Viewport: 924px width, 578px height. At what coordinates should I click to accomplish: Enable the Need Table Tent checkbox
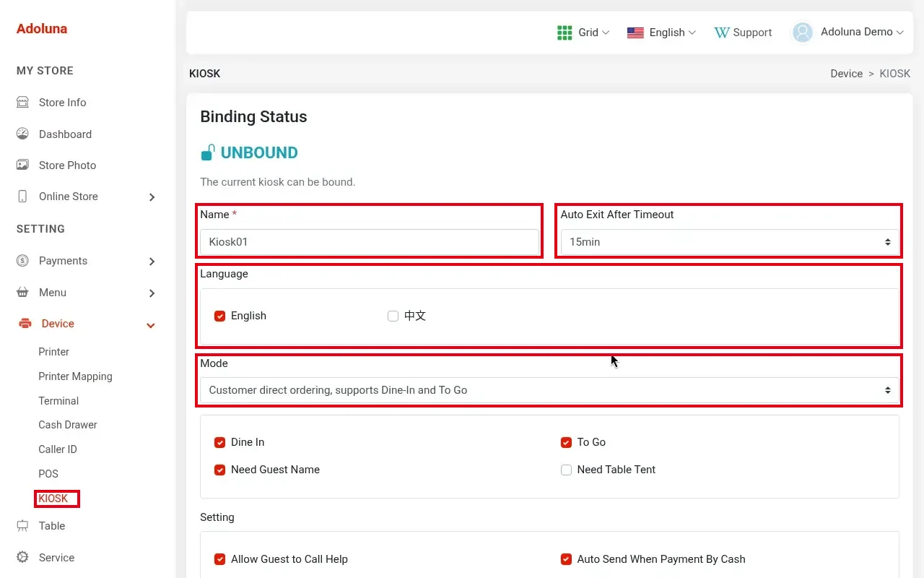tap(567, 470)
